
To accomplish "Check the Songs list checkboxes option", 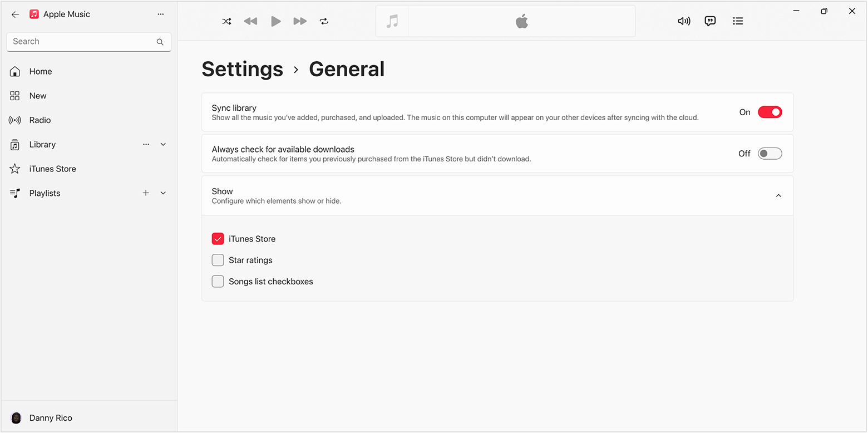I will (218, 282).
